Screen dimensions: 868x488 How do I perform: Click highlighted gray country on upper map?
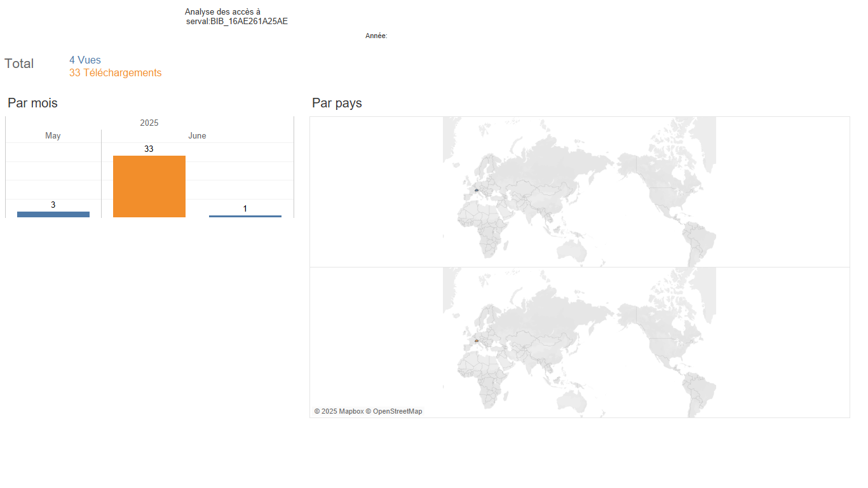tap(476, 190)
